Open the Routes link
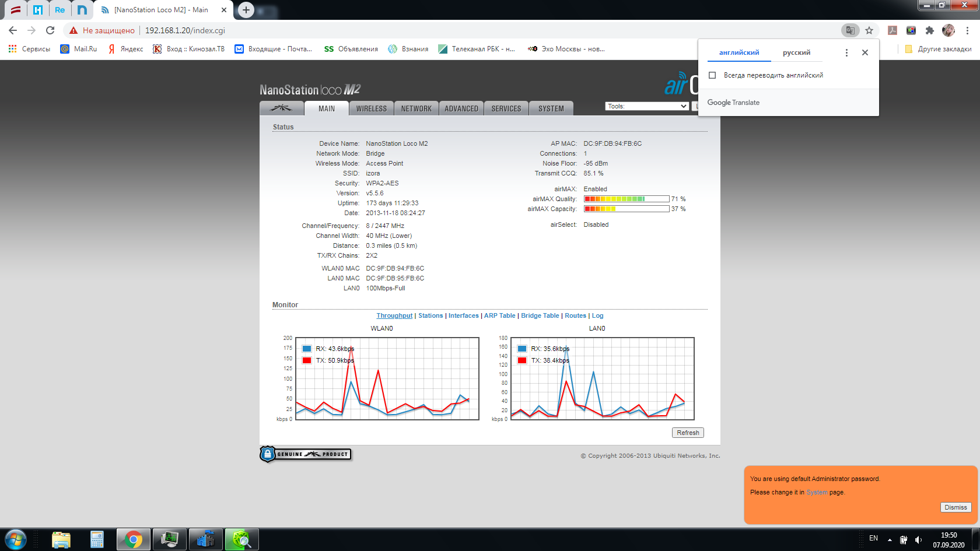This screenshot has width=980, height=551. [575, 315]
